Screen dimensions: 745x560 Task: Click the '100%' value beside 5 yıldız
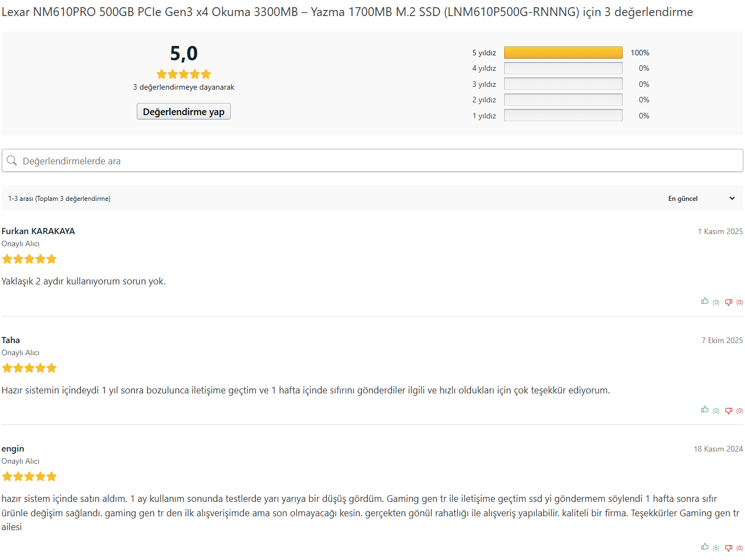640,53
